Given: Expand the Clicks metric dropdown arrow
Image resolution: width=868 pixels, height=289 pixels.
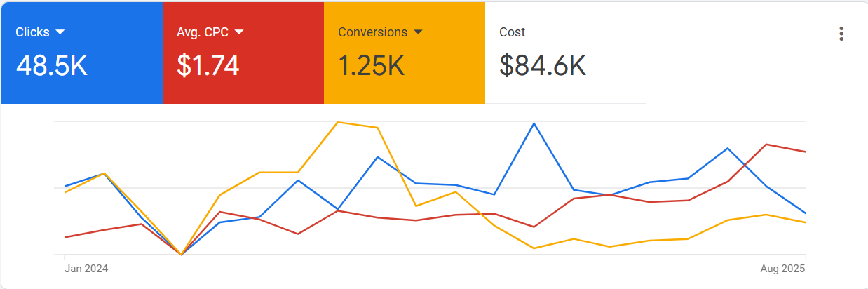Looking at the screenshot, I should point(60,32).
